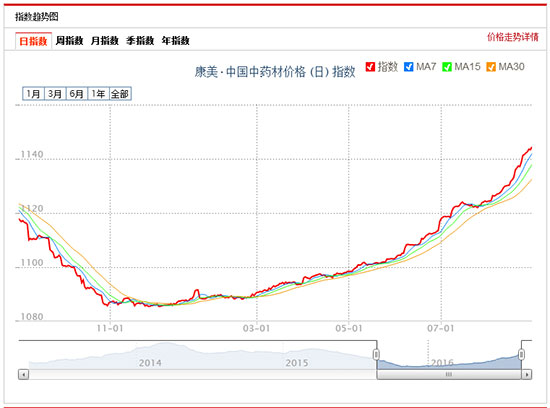
Task: Set range to 3月
Action: pos(55,94)
